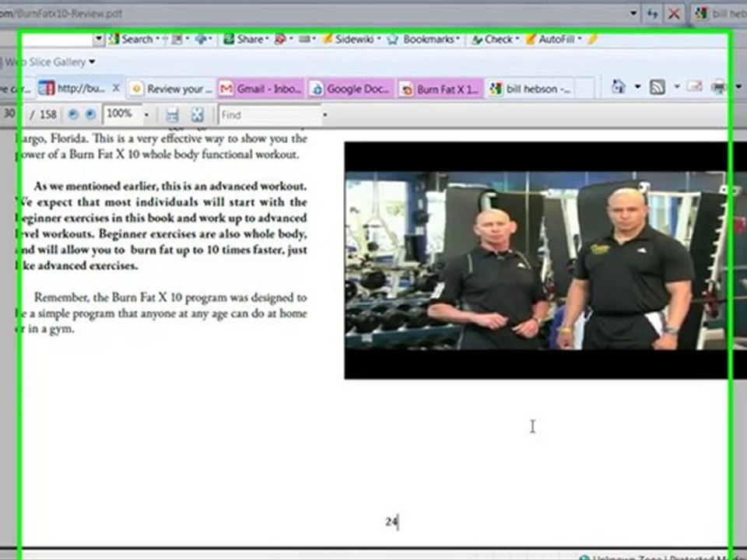Click the 'Remember, the Burn Fat X 10' paragraph
Viewport: 747px width, 560px height.
163,313
